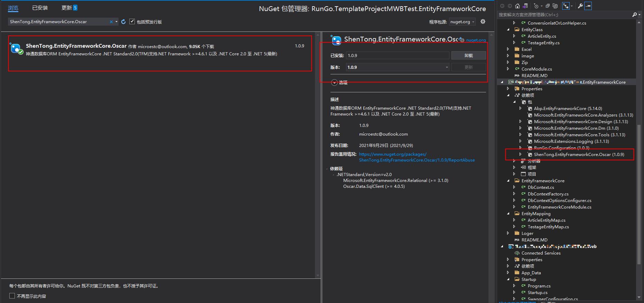Open package source nuget.org dropdown

click(x=463, y=21)
